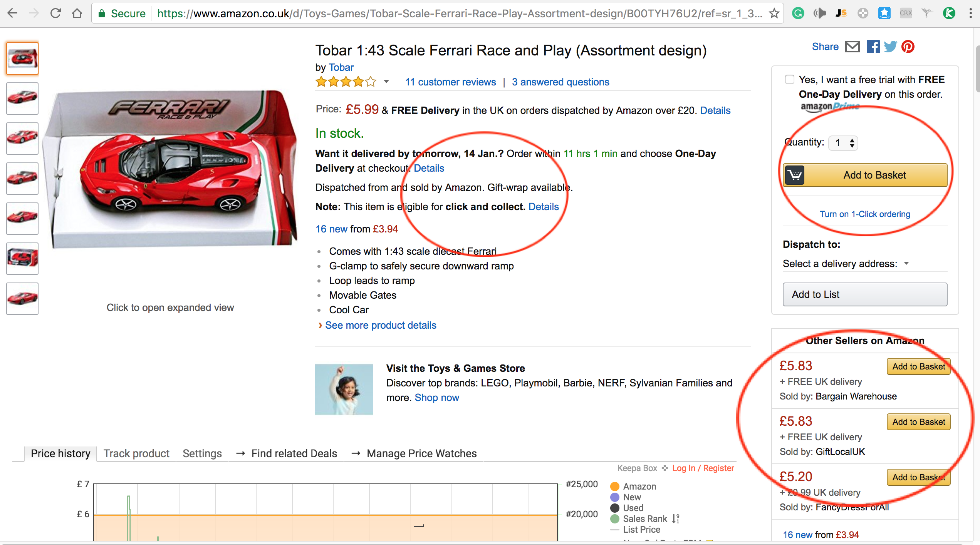Expand the star rating breakdown arrow
The image size is (980, 545).
386,82
